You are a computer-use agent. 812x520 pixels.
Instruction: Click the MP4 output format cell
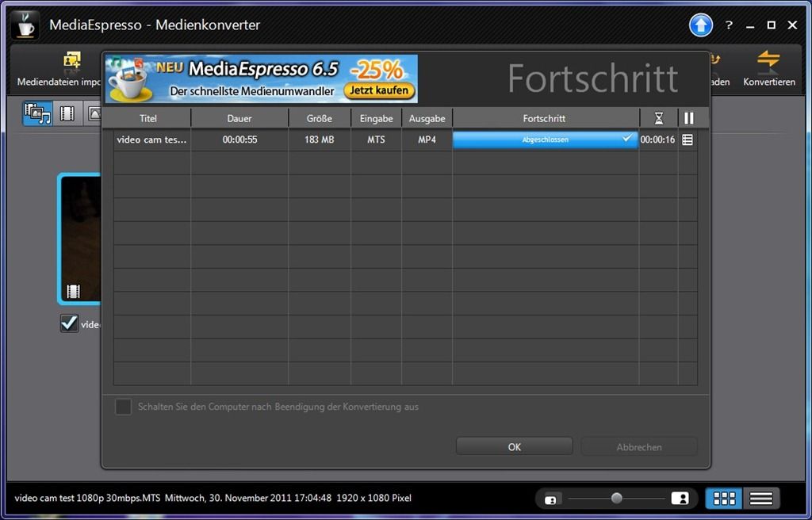point(427,140)
